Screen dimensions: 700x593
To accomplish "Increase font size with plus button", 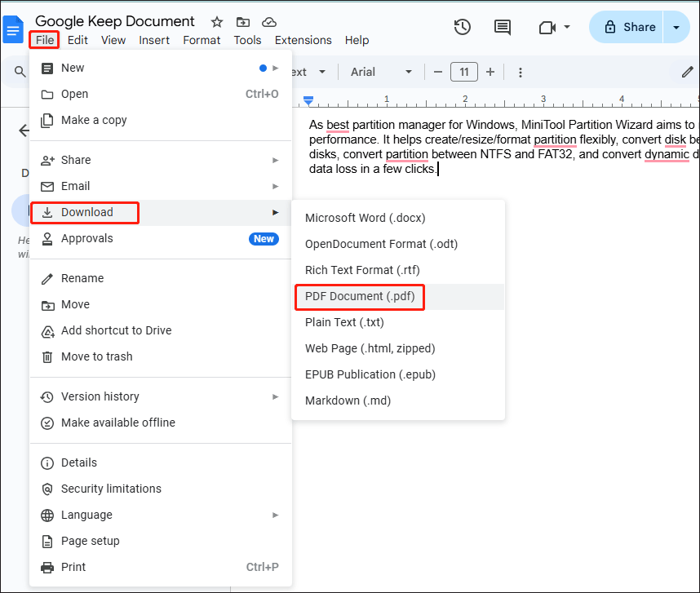I will 490,72.
